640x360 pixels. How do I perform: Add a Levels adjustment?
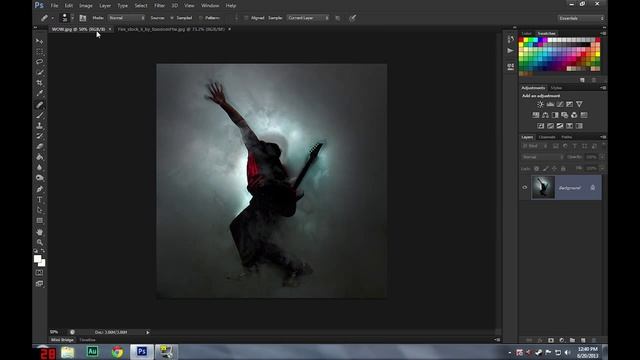550,104
